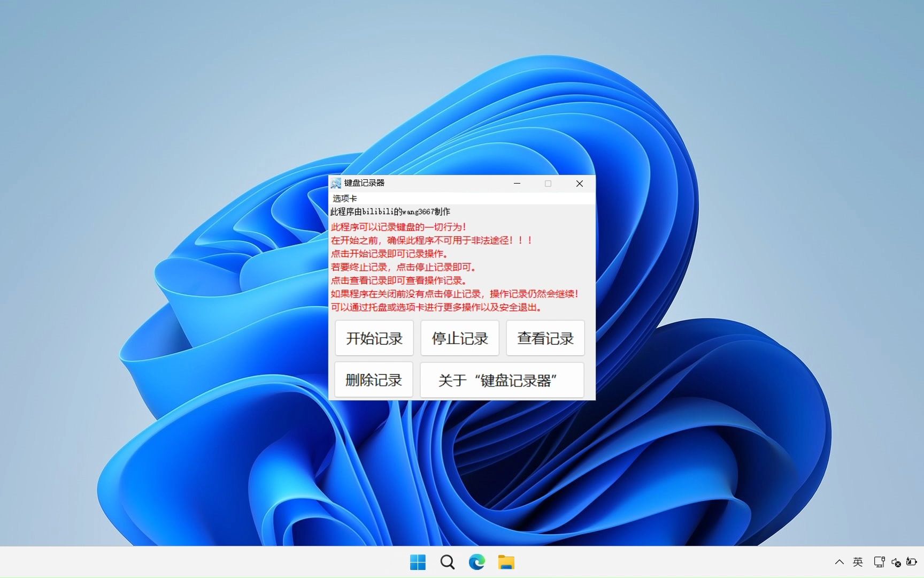The height and width of the screenshot is (578, 924).
Task: Click the 英 input language indicator
Action: pos(858,562)
